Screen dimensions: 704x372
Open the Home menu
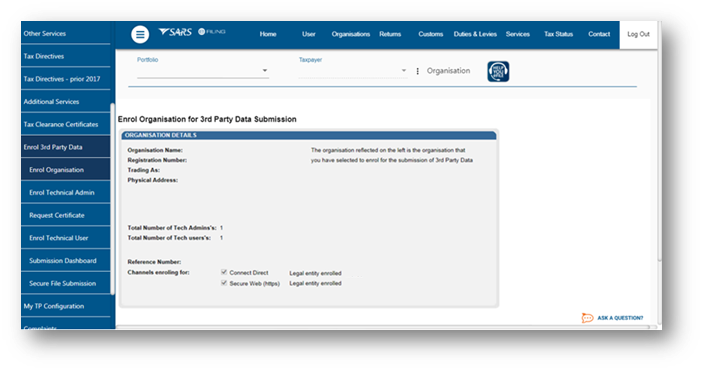[268, 34]
